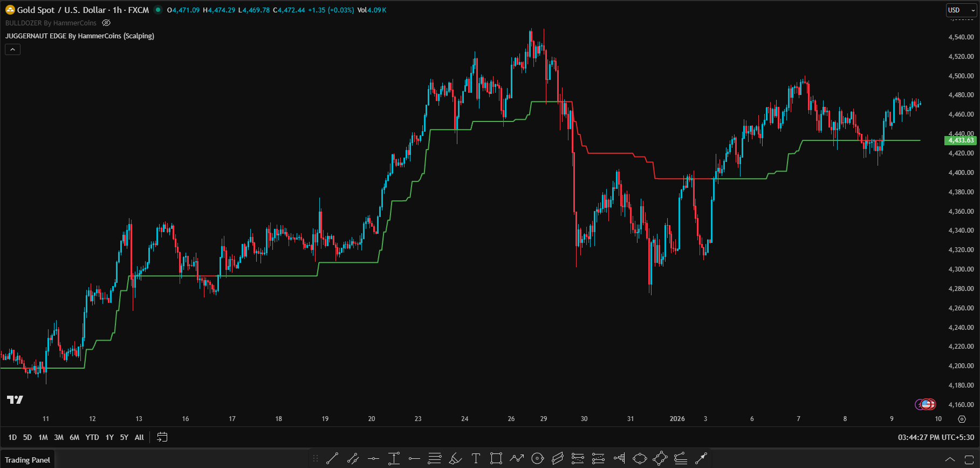The width and height of the screenshot is (980, 468).
Task: Unhide the BULLDOZER indicator via eye icon
Action: point(106,23)
